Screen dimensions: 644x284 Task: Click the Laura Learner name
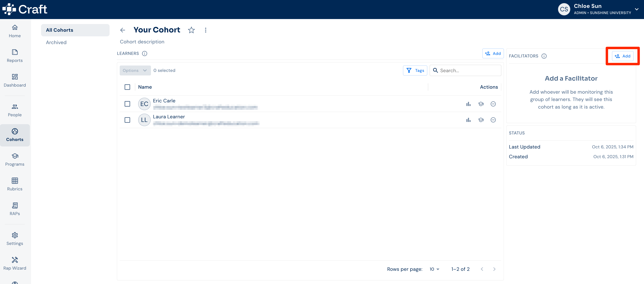click(x=169, y=117)
